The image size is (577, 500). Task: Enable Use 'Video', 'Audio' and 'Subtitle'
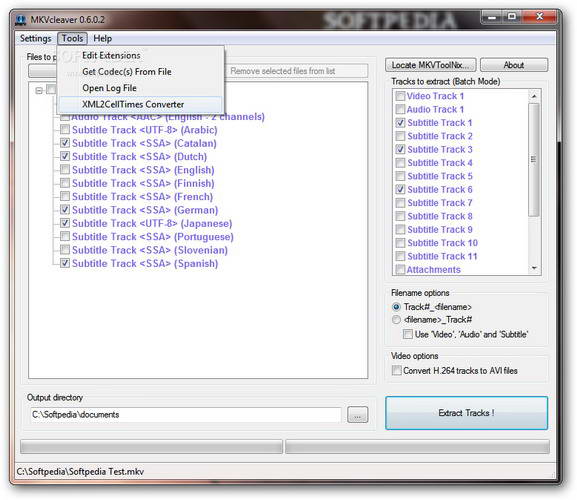pyautogui.click(x=408, y=334)
